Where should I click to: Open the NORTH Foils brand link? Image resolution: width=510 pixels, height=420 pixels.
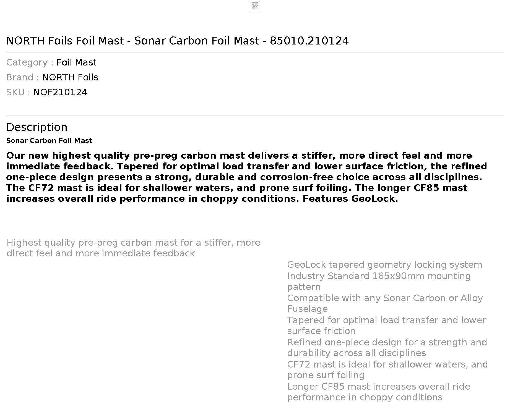click(x=70, y=77)
